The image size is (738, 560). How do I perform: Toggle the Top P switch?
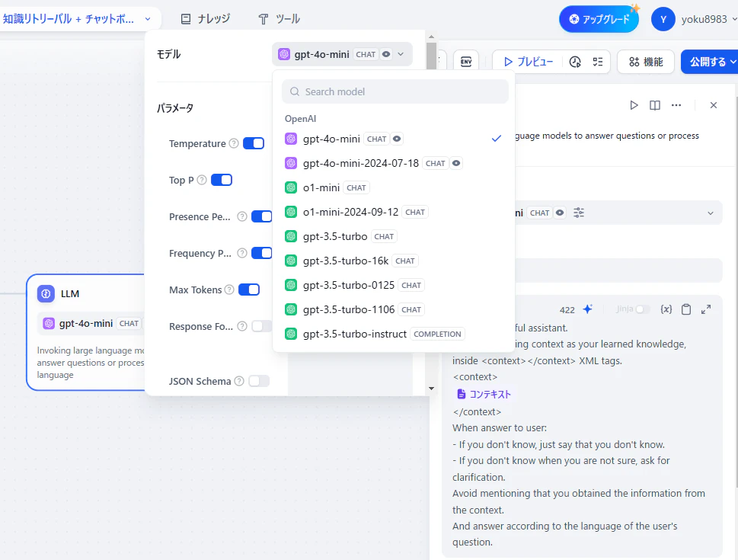point(222,180)
